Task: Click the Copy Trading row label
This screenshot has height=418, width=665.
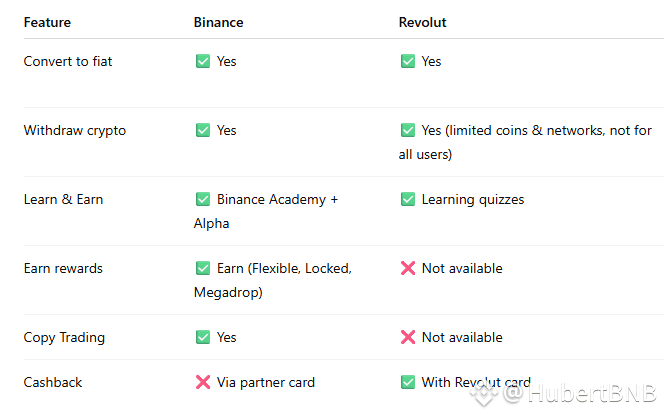Action: coord(64,338)
